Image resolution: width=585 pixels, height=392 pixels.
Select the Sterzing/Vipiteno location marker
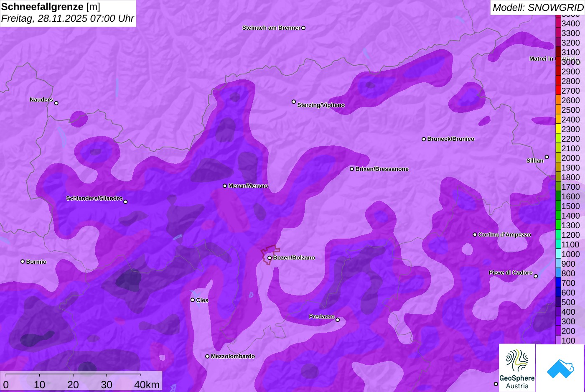[x=294, y=102]
